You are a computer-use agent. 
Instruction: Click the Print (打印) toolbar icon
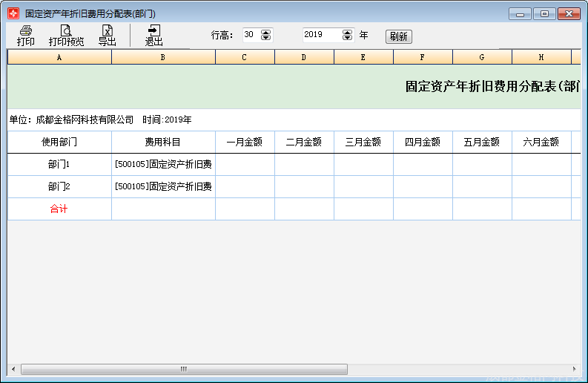(x=26, y=35)
